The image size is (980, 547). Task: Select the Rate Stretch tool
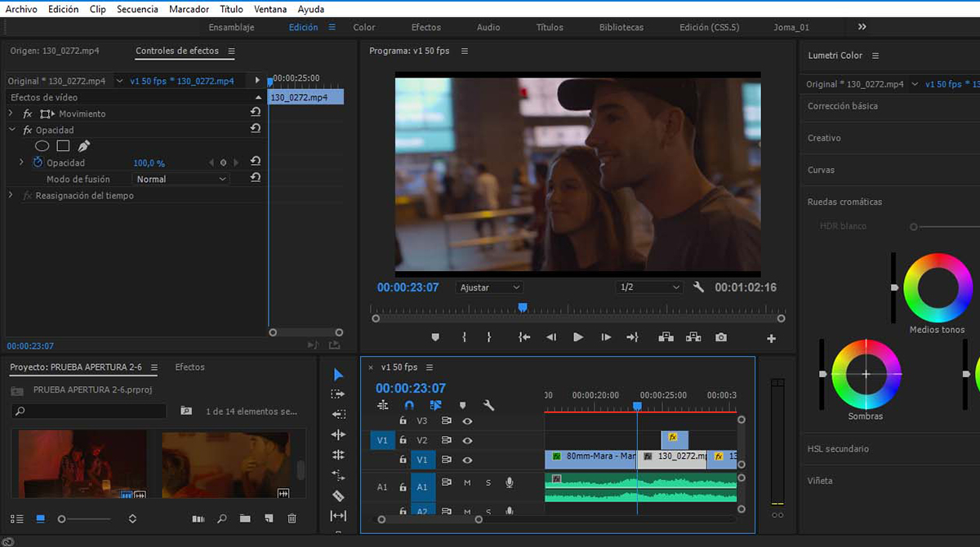pos(338,475)
